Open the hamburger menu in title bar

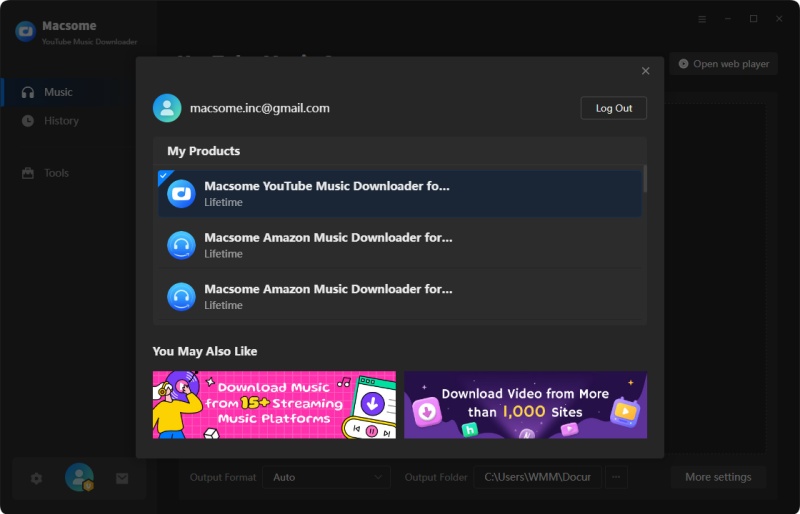702,19
